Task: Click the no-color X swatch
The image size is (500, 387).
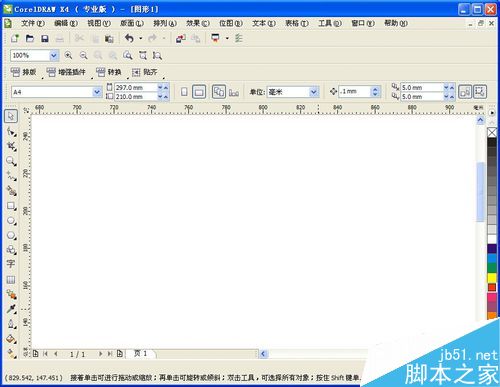Action: pos(492,132)
